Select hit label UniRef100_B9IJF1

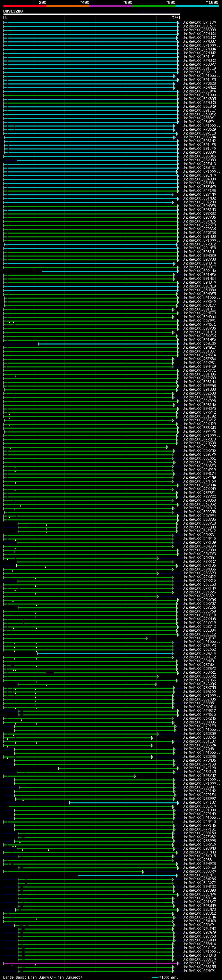(199, 57)
